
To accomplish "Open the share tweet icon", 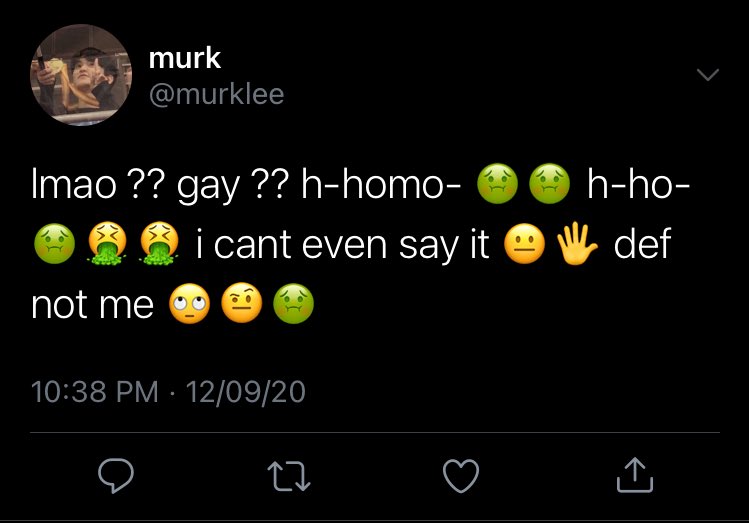I will pyautogui.click(x=634, y=475).
